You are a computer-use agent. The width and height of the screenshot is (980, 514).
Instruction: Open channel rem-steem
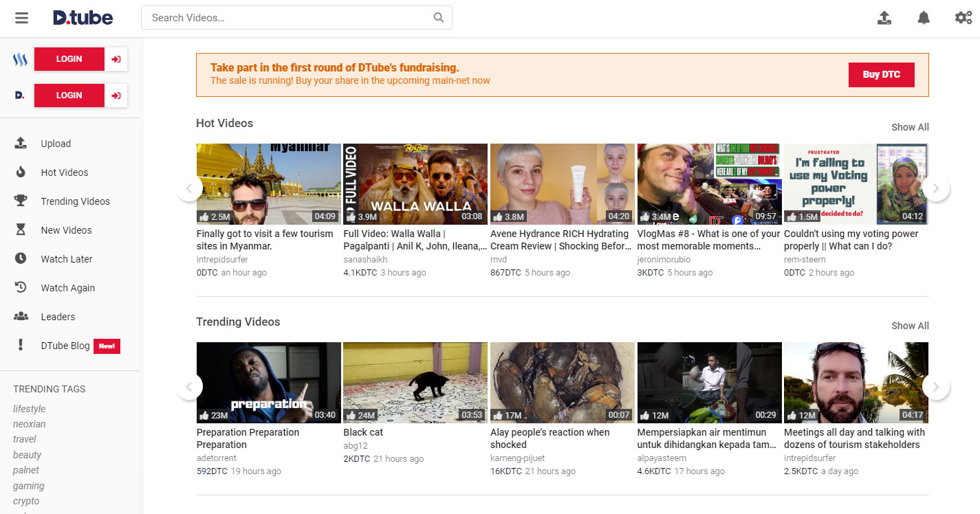[805, 260]
